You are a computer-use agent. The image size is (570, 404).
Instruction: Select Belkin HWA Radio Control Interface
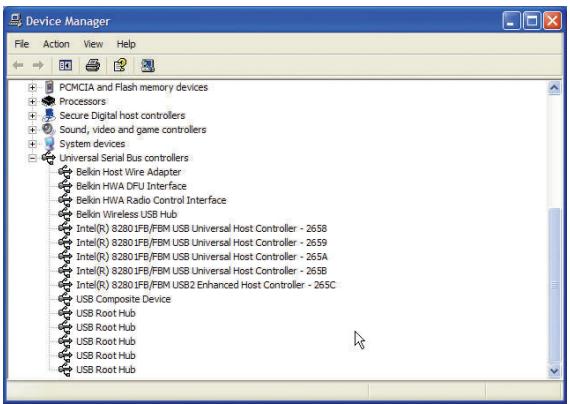tap(151, 200)
